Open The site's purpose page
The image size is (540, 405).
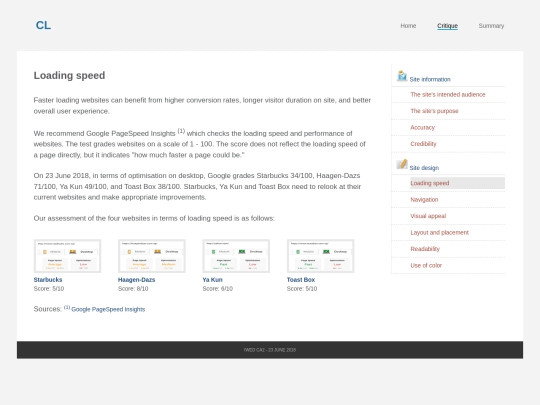[x=434, y=111]
